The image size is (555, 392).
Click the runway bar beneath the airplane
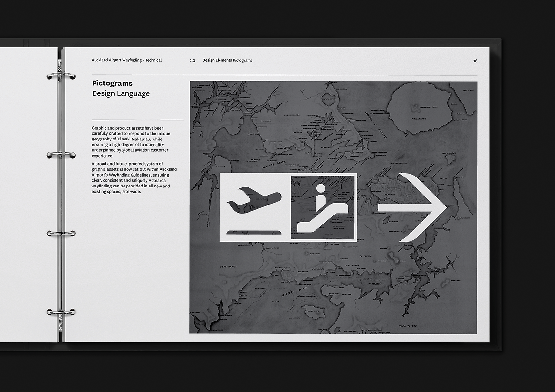(x=254, y=233)
